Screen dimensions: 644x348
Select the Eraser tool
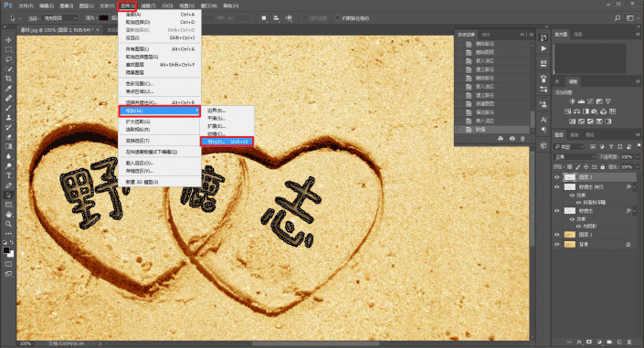(x=8, y=137)
